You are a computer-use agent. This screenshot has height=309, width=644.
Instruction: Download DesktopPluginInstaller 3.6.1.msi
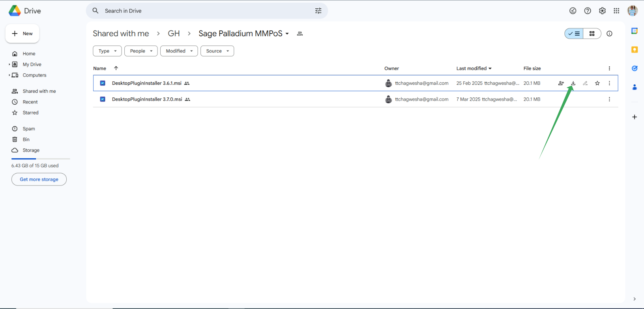tap(573, 83)
